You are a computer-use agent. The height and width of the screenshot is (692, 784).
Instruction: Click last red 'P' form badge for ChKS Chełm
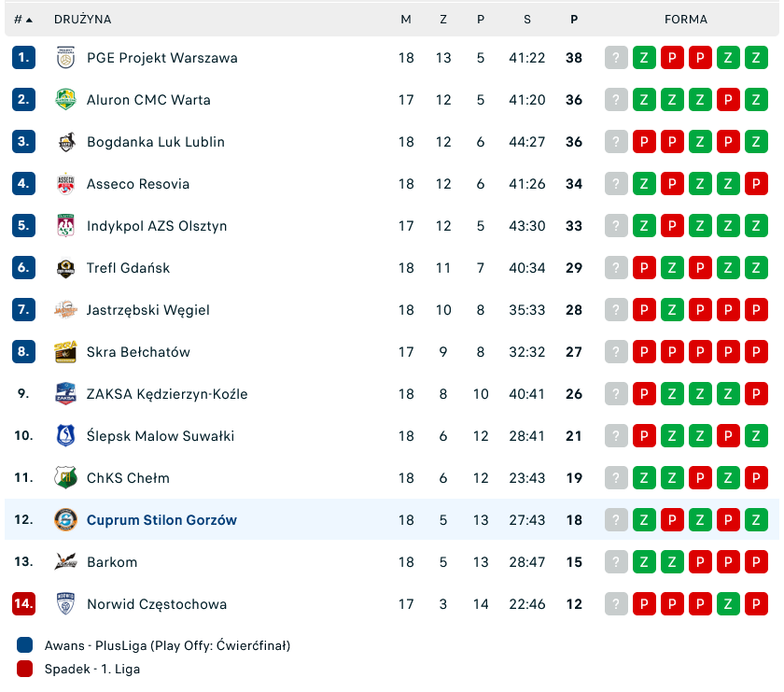(756, 478)
